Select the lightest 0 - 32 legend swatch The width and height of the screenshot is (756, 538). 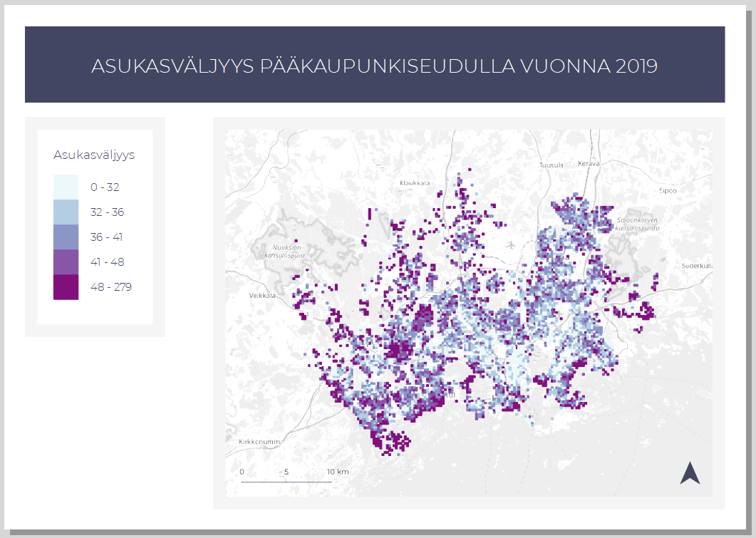(x=66, y=187)
